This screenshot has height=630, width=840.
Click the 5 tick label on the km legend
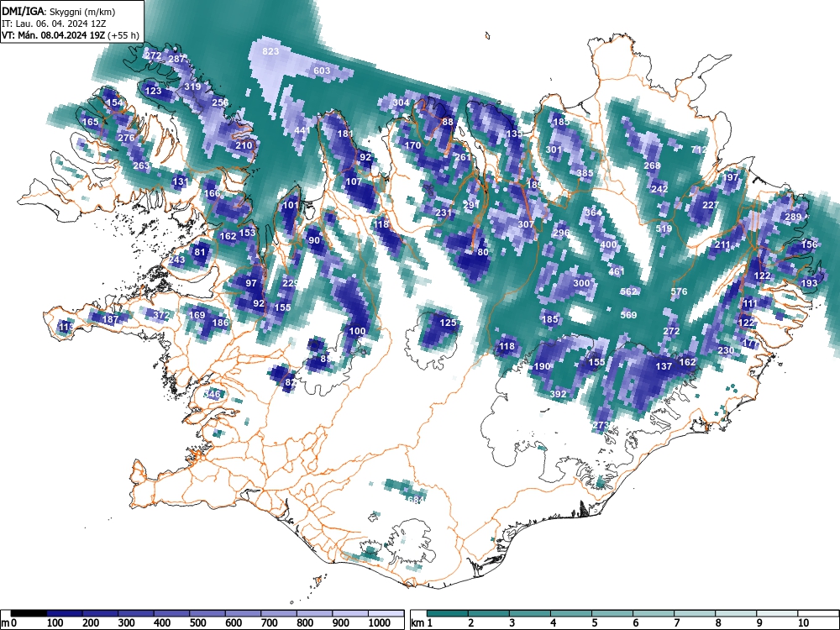point(594,623)
